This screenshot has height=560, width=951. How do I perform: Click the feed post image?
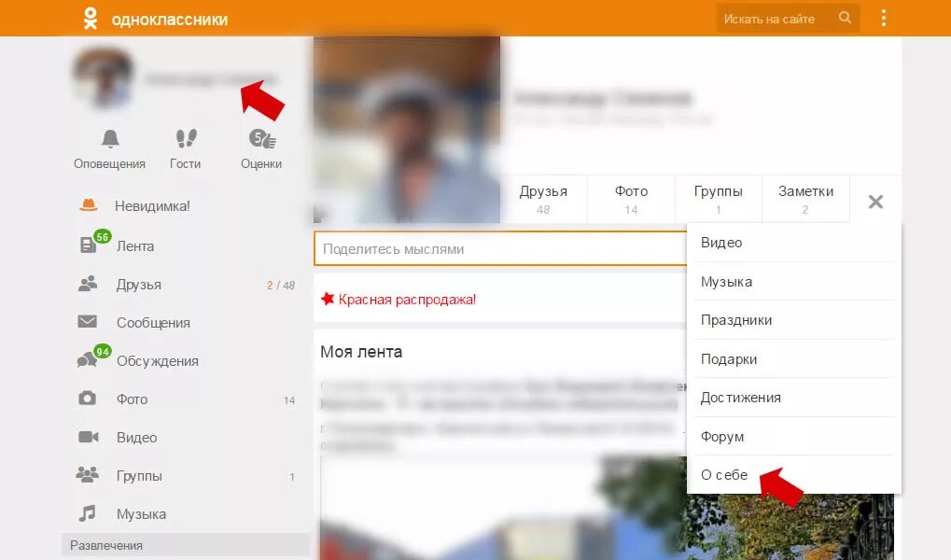click(607, 509)
